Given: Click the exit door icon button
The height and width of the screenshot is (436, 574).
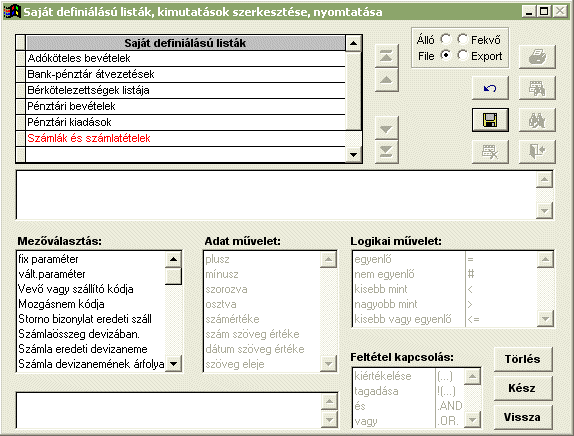Looking at the screenshot, I should click(537, 151).
